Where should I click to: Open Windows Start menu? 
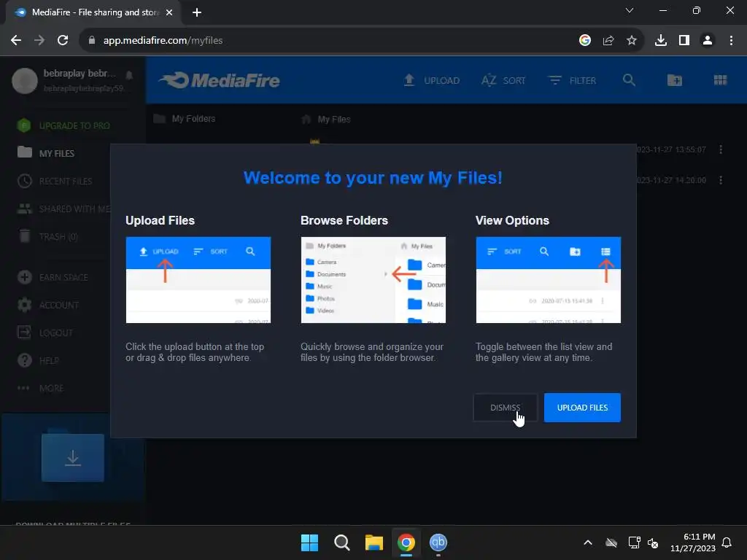tap(309, 542)
